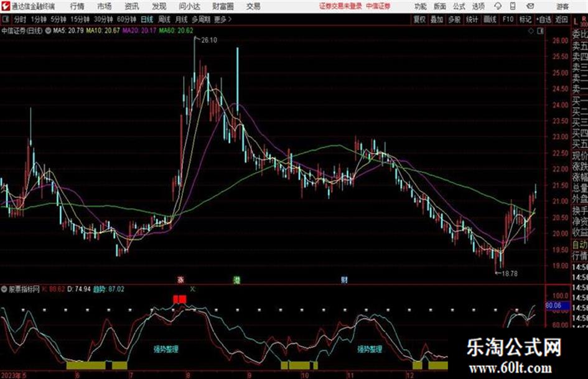Click the 游客 guest account label
This screenshot has height=379, width=588.
tap(562, 6)
